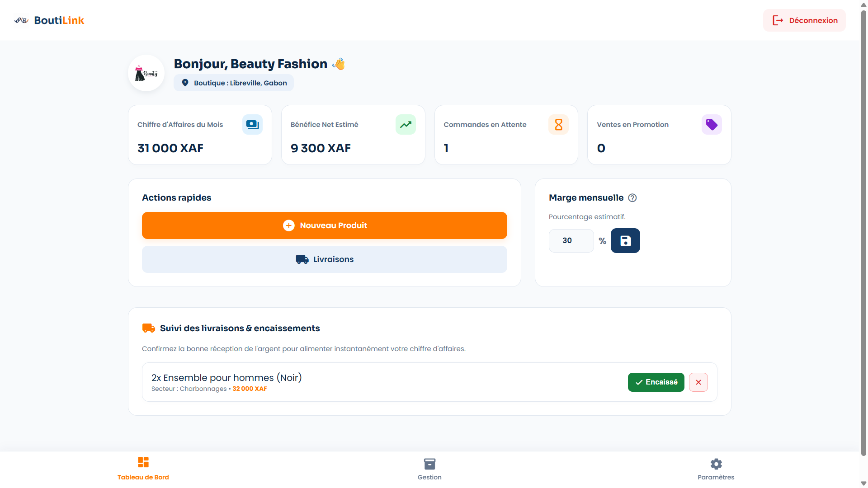
Task: Click the Secteur : Charbonnages text
Action: point(189,389)
